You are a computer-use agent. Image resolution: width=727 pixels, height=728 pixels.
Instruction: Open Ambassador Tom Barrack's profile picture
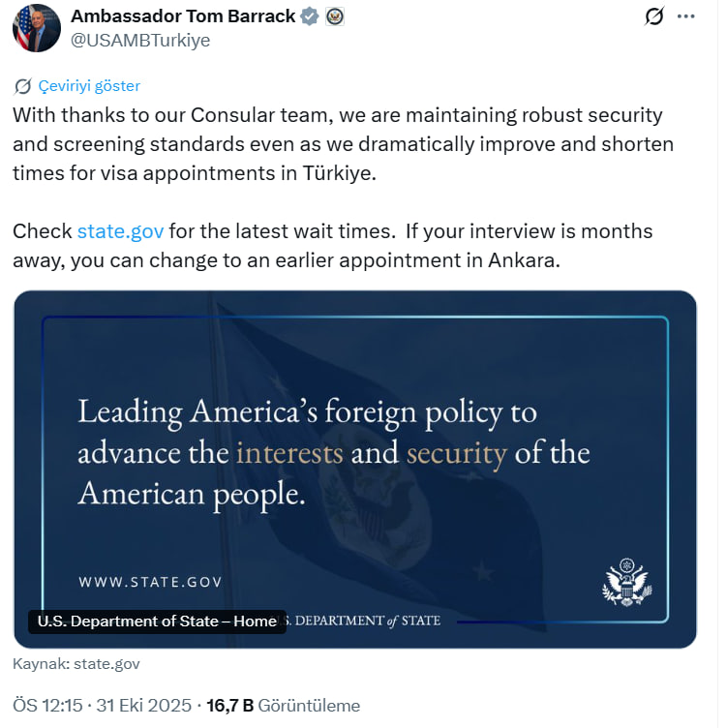[x=36, y=28]
